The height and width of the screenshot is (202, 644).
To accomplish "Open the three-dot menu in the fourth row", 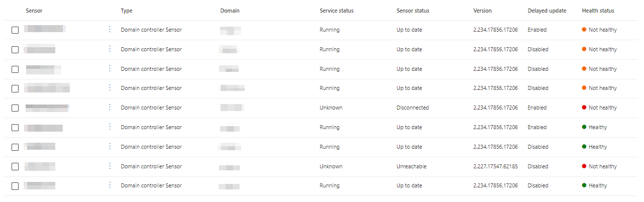I will [110, 88].
